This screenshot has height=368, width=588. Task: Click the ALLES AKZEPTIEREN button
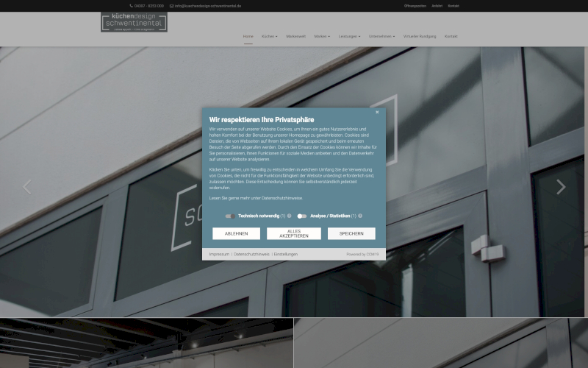[293, 233]
